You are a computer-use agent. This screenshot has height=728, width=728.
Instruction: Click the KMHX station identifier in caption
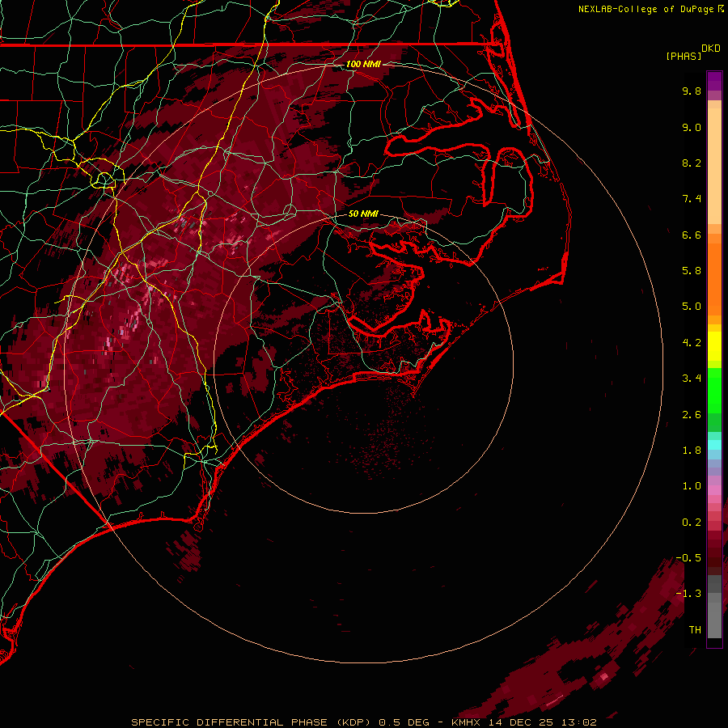pos(466,722)
